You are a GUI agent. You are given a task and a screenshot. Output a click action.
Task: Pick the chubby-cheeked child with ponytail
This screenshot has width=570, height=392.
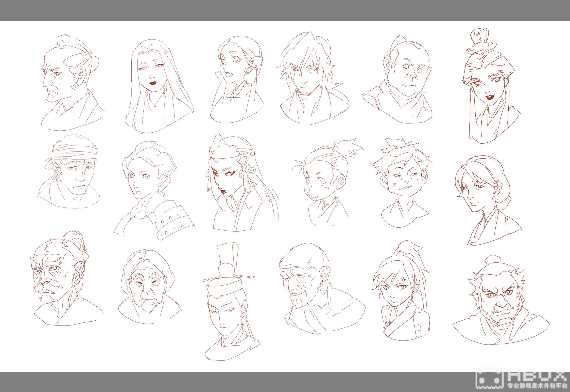(328, 182)
